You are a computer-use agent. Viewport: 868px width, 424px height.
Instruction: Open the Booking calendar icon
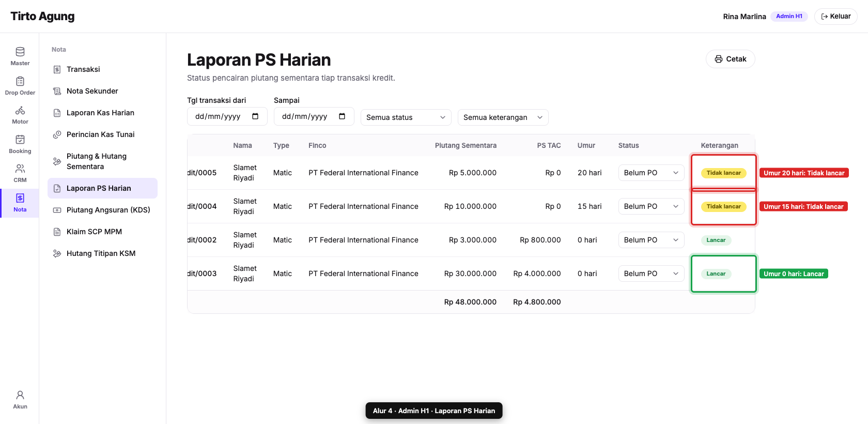tap(20, 140)
